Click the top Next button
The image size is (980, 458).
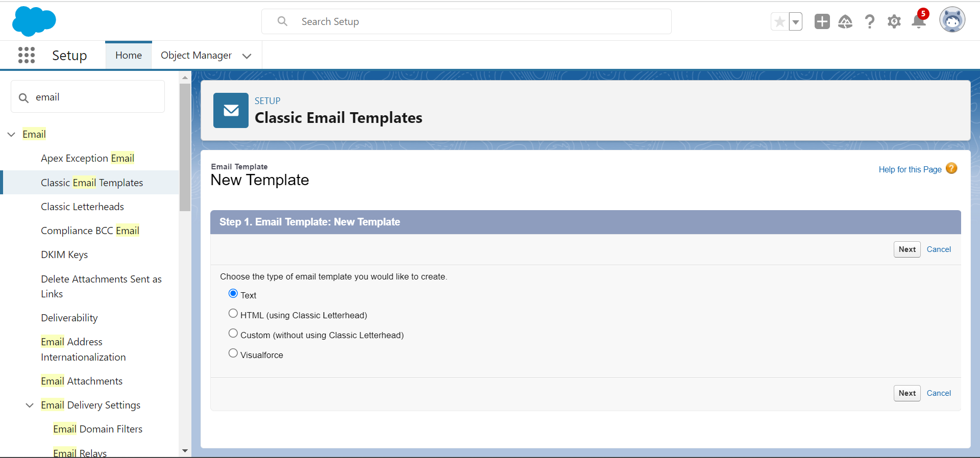(907, 249)
